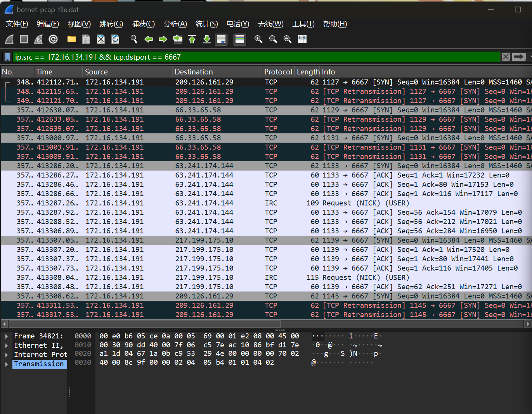The width and height of the screenshot is (532, 414).
Task: Click the packet list horizontal scrollbar
Action: click(x=144, y=324)
